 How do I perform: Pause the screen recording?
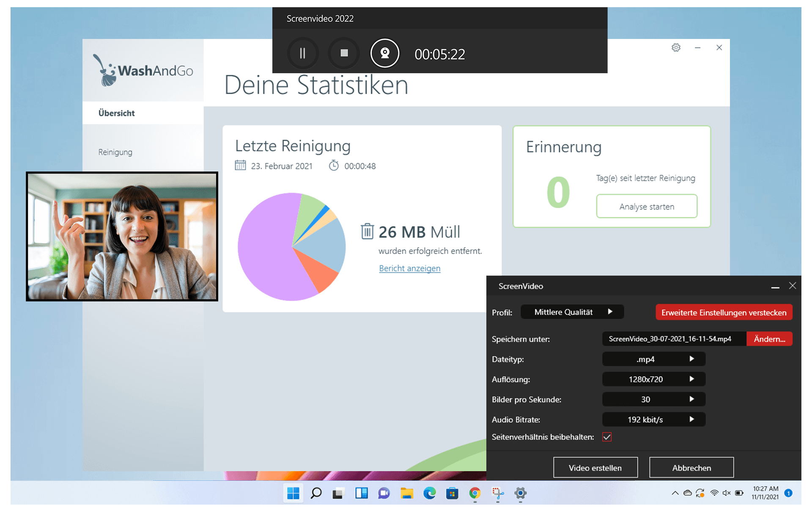pyautogui.click(x=302, y=53)
